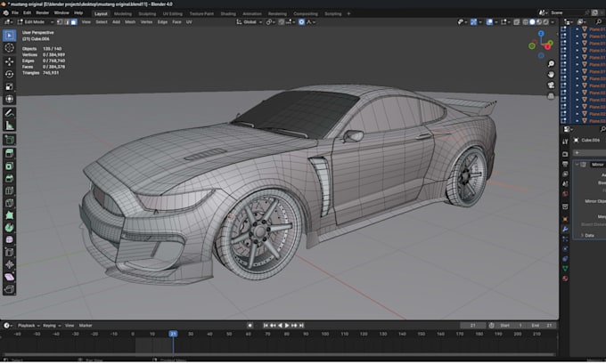The image size is (606, 364).
Task: Open the Render properties tab icon
Action: pyautogui.click(x=565, y=154)
